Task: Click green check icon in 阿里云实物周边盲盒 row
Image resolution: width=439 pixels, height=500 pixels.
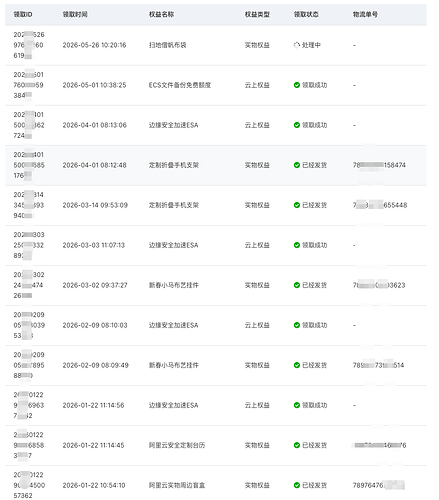Action: click(x=297, y=485)
